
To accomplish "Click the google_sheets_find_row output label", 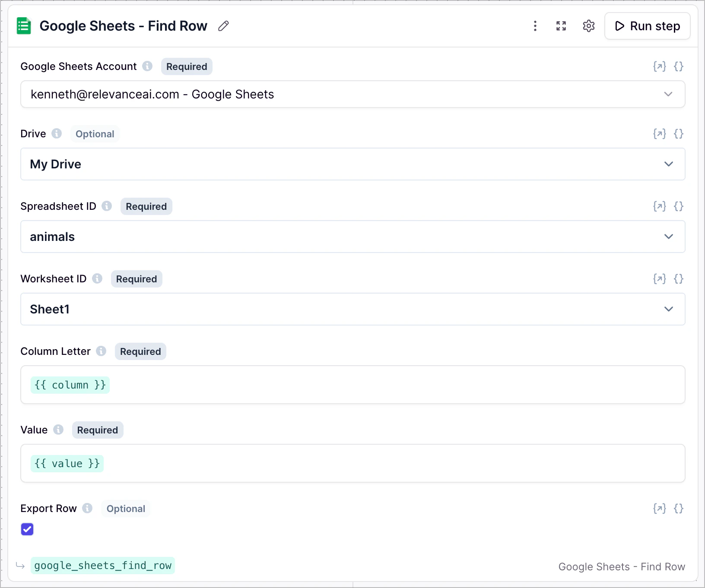I will [102, 566].
